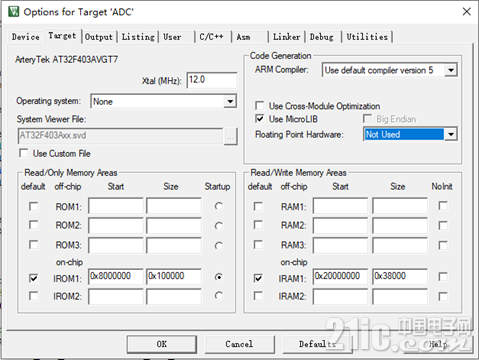Click the IROM2 Start address field
The image size is (479, 360).
116,296
